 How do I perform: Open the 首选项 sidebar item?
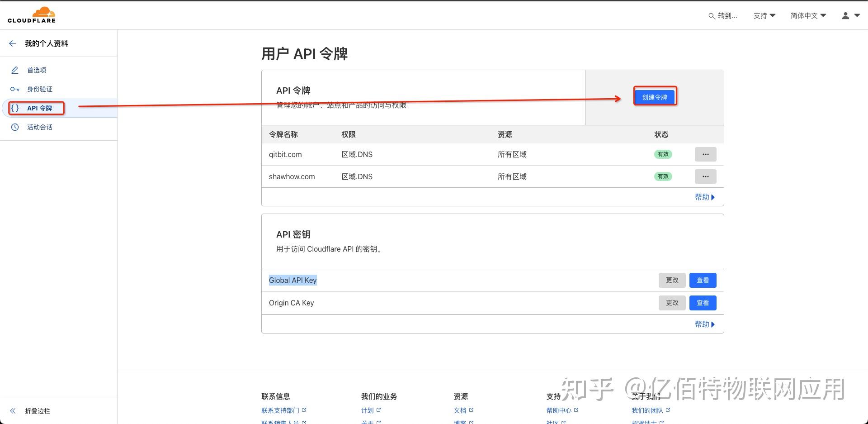37,70
